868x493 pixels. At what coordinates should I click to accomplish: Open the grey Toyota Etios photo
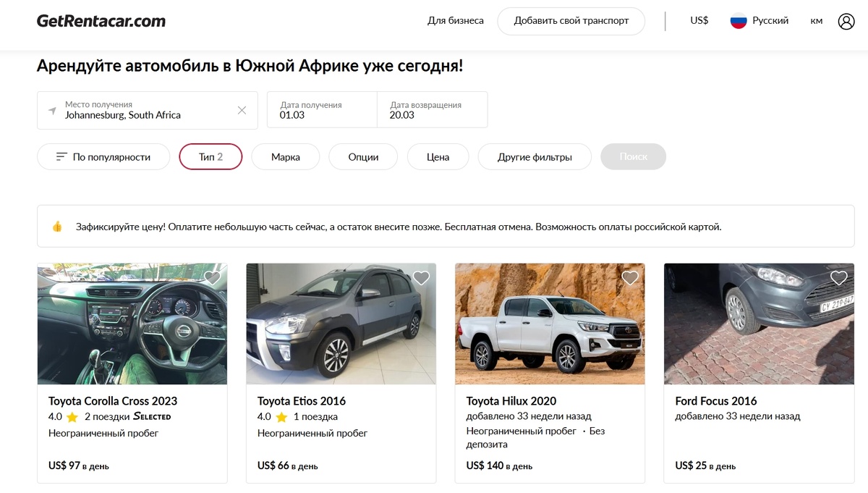341,324
